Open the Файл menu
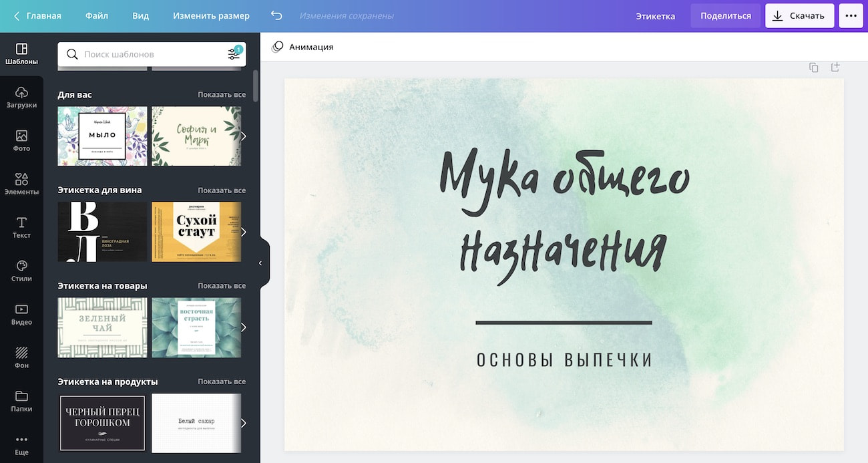868x463 pixels. [97, 15]
